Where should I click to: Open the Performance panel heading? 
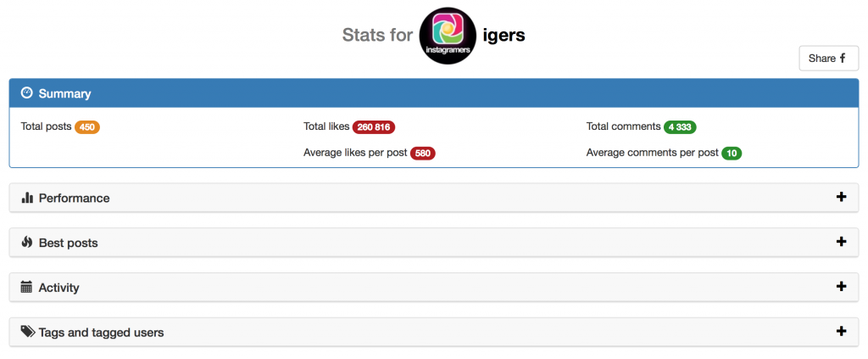pyautogui.click(x=434, y=198)
